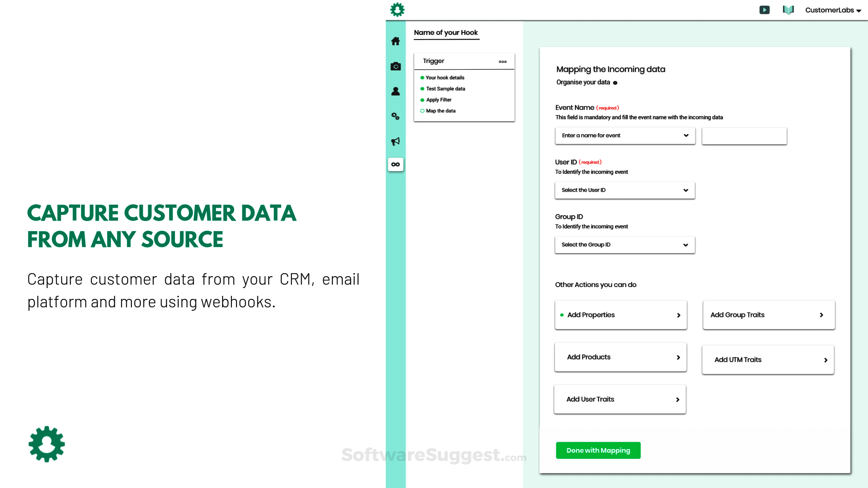This screenshot has width=868, height=488.
Task: Click the Name of your Hook field
Action: [x=446, y=33]
